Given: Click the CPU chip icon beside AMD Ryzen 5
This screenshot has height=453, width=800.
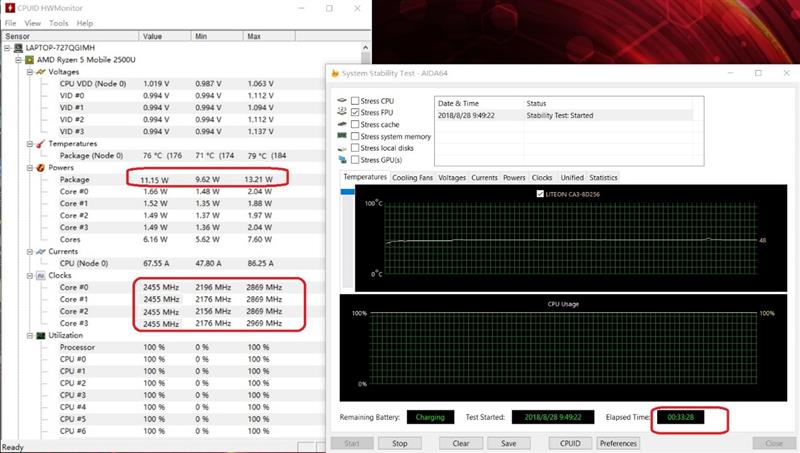Looking at the screenshot, I should pyautogui.click(x=30, y=60).
